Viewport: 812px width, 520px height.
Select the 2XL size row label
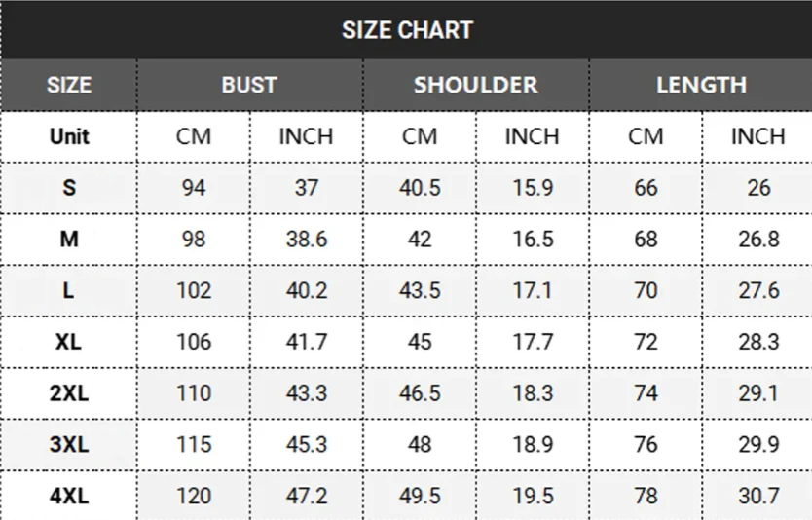(x=69, y=392)
